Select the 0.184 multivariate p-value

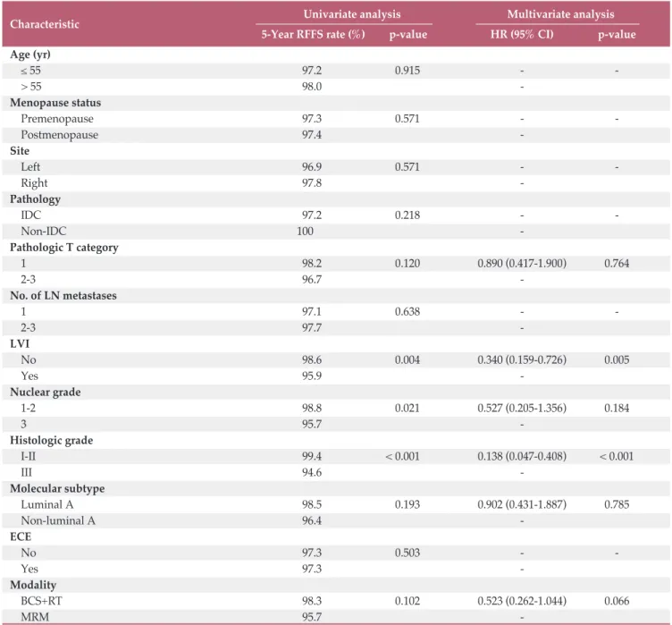617,408
